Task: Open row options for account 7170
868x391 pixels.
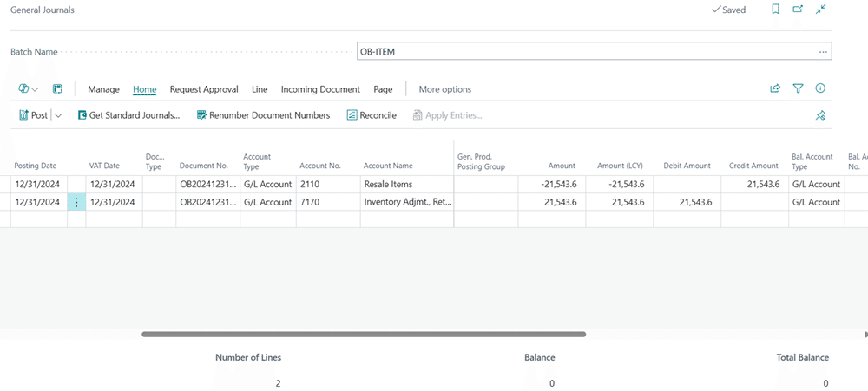Action: click(76, 202)
